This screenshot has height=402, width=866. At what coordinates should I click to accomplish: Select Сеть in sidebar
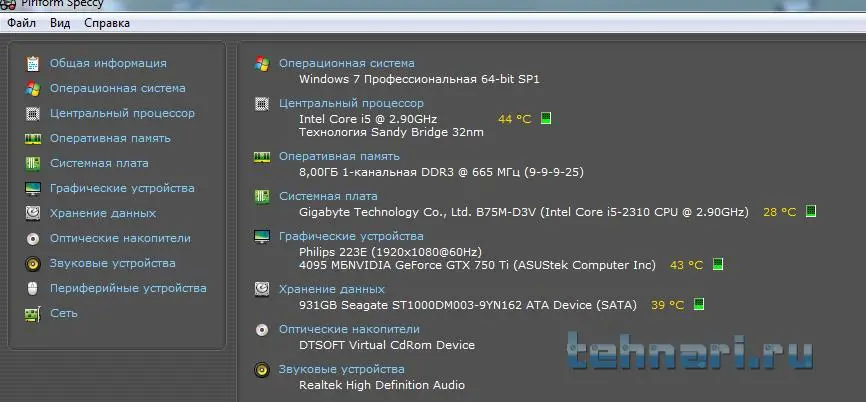[x=64, y=313]
